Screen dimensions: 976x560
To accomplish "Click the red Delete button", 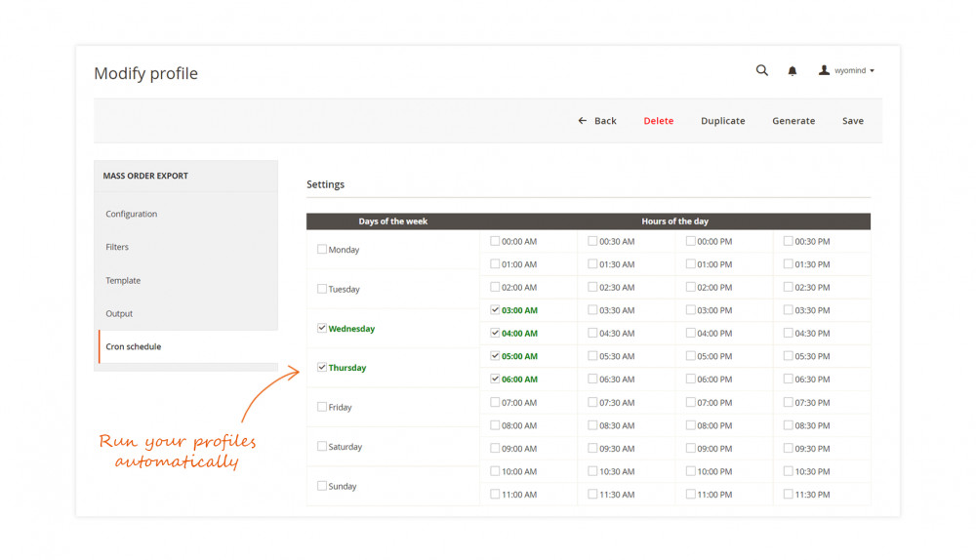I will point(658,121).
